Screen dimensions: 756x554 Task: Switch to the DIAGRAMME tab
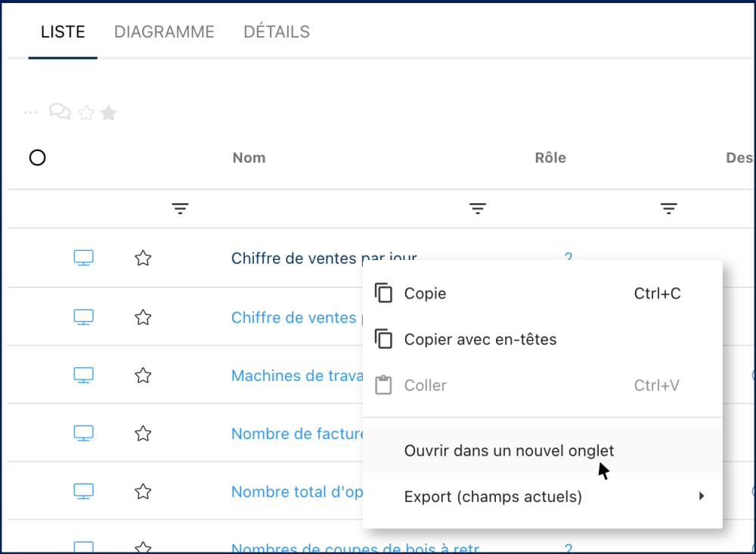click(x=164, y=32)
